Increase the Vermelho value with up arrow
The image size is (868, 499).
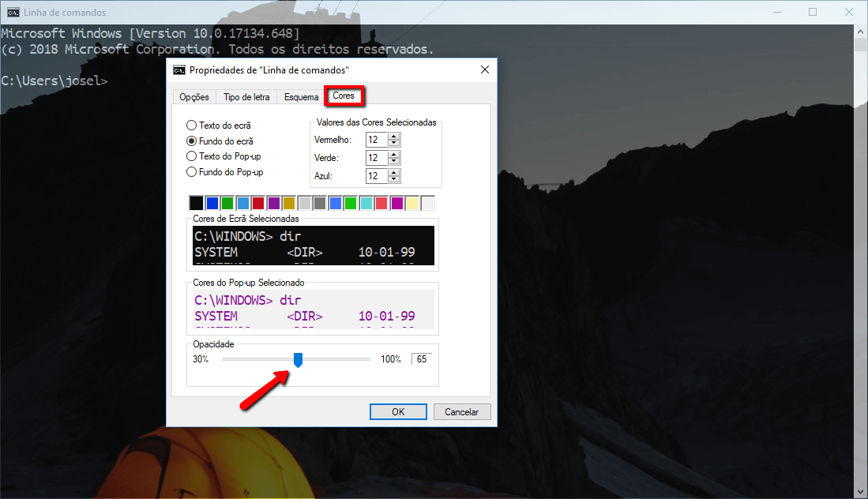(x=394, y=136)
